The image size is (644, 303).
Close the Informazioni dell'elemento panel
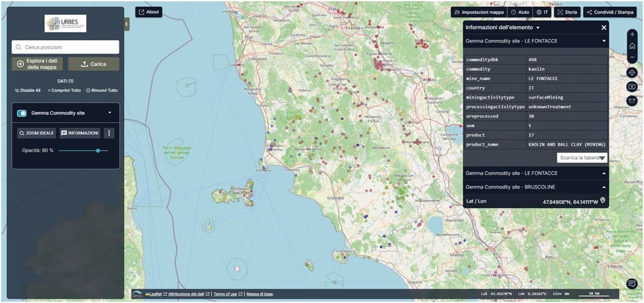point(604,27)
